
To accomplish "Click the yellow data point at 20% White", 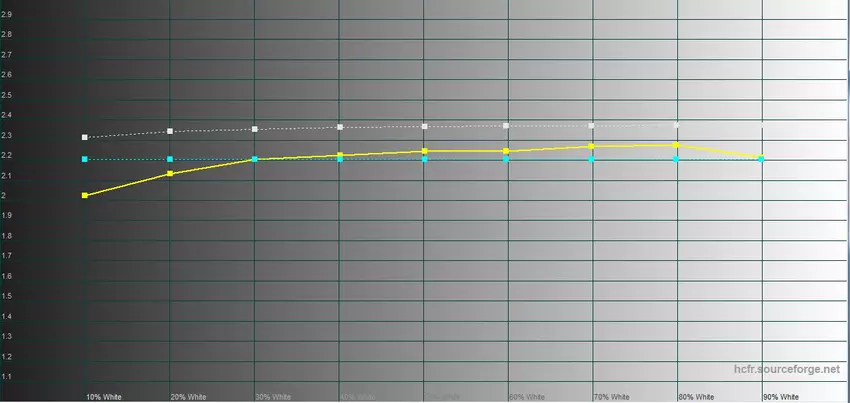I will point(170,174).
